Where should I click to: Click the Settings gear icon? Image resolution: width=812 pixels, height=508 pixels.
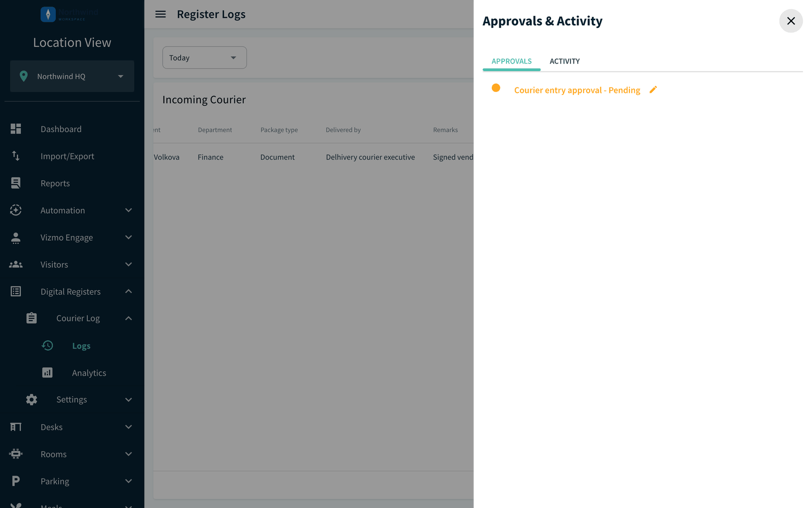[31, 399]
